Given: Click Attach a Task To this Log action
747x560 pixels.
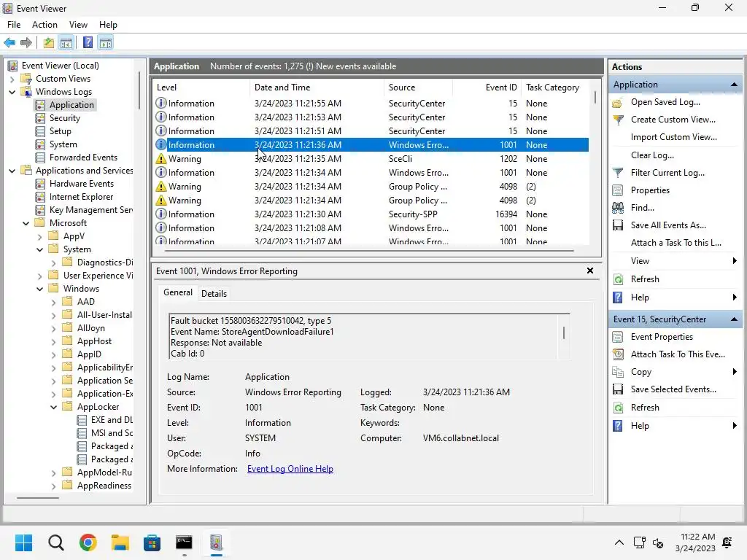Looking at the screenshot, I should pos(676,243).
